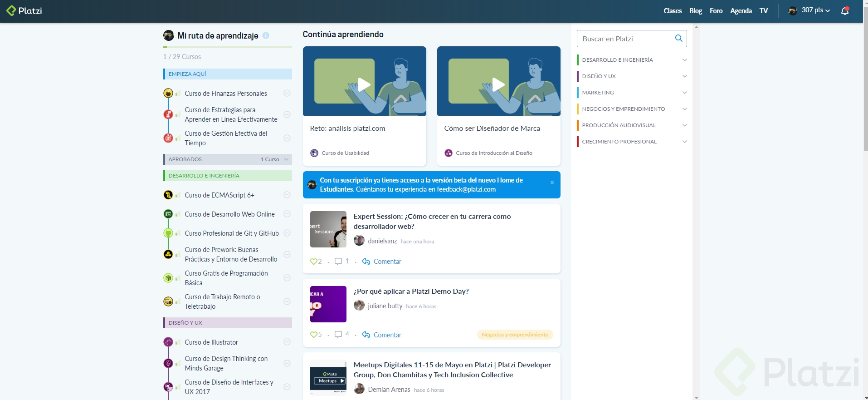Screen dimensions: 868x400
Task: Open the Meetups Digitales post thumbnail
Action: 328,378
